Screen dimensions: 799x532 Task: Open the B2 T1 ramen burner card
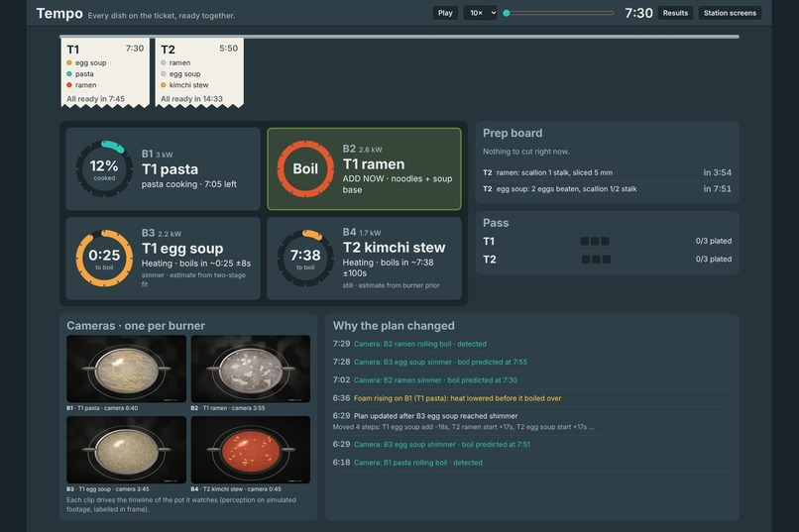[365, 169]
